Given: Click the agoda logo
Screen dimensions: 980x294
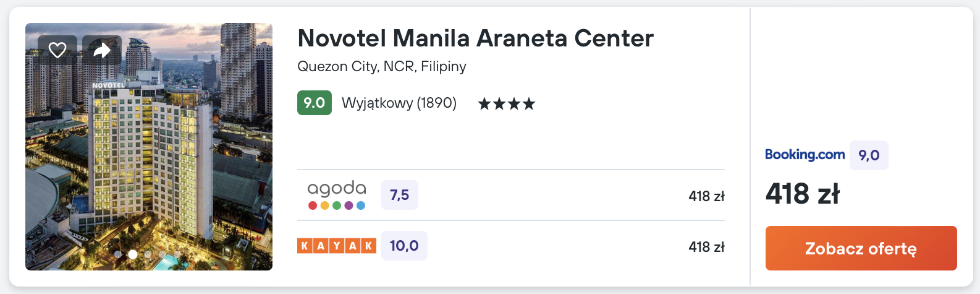Looking at the screenshot, I should click(337, 195).
